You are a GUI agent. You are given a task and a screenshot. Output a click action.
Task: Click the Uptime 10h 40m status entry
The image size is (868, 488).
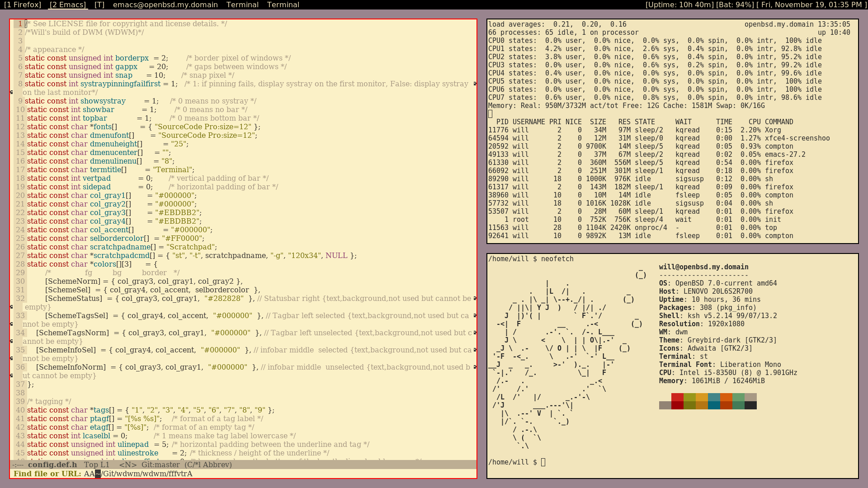coord(679,5)
